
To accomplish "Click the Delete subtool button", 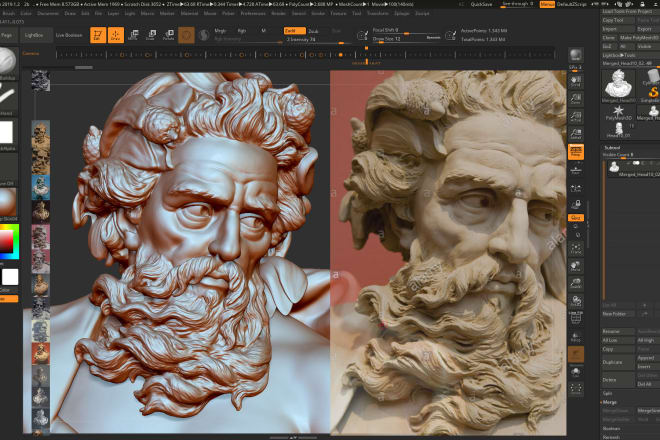I will point(617,380).
